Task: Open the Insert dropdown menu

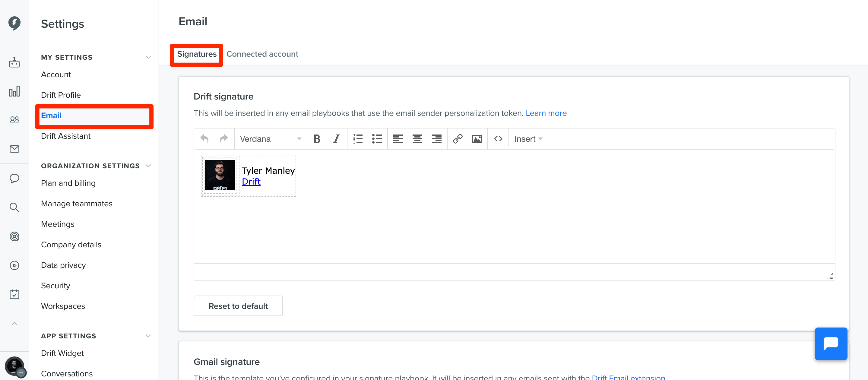Action: (528, 139)
